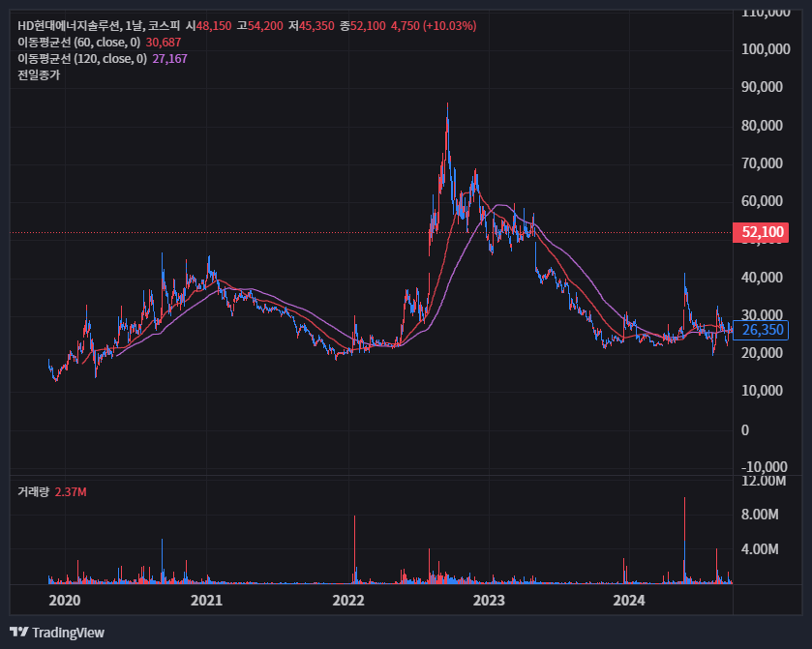Viewport: 812px width, 649px height.
Task: Click the 2023 label on the time axis
Action: 489,601
